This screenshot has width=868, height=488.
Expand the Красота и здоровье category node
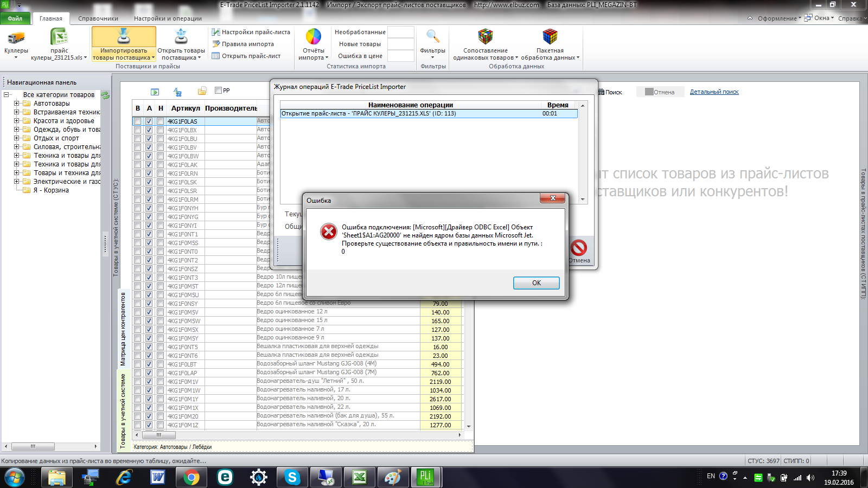tap(16, 121)
